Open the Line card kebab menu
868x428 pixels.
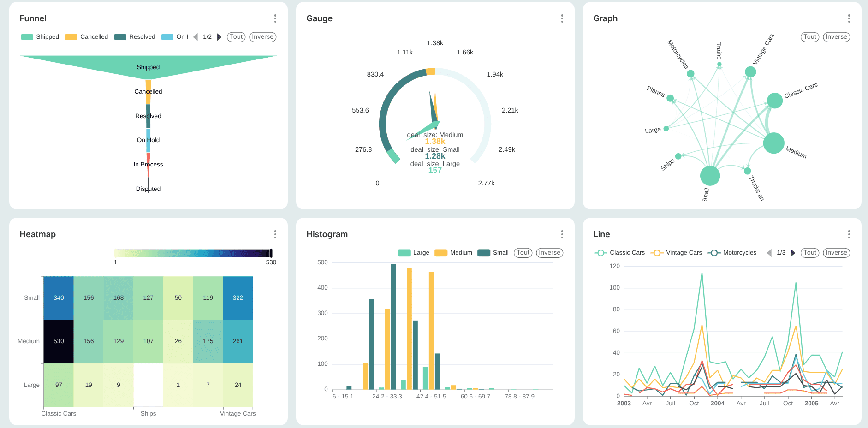(849, 234)
